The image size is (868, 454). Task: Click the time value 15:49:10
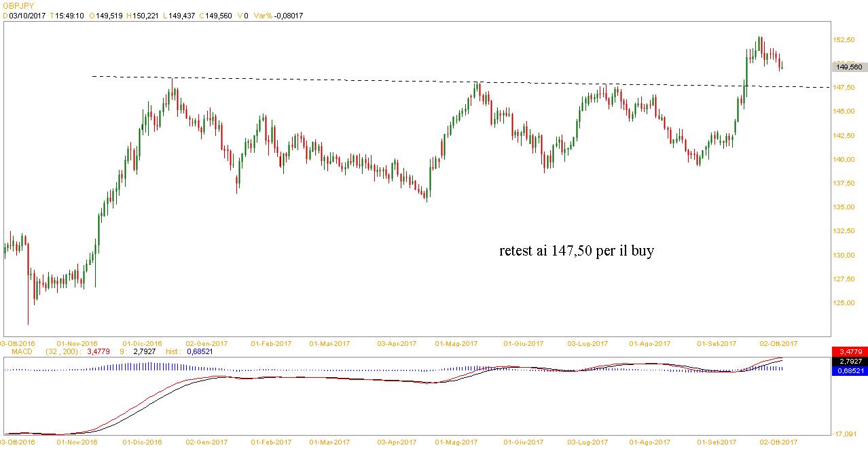[x=70, y=16]
